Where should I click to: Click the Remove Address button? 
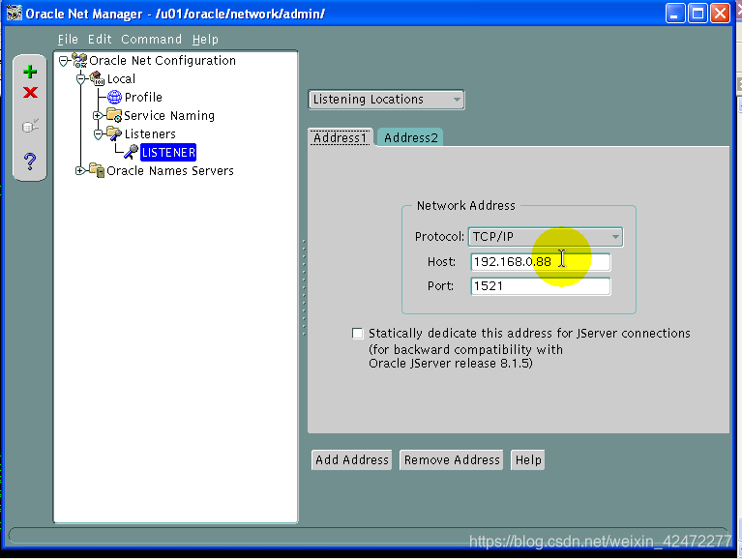pyautogui.click(x=452, y=459)
